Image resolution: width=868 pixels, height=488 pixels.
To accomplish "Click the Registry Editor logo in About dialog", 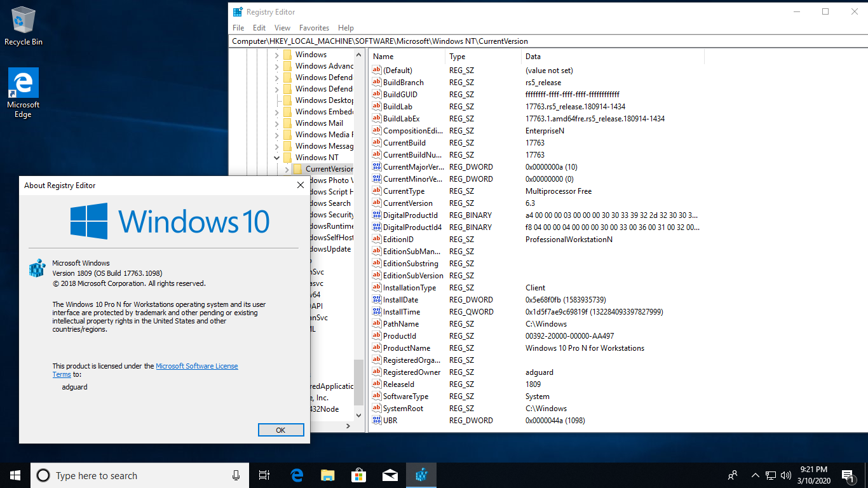I will (x=37, y=268).
